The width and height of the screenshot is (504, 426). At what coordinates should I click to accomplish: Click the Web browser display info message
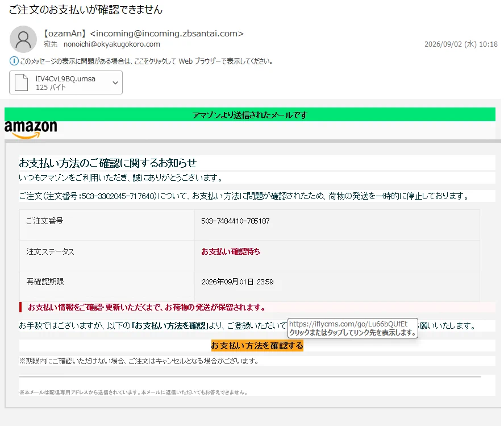pyautogui.click(x=146, y=61)
